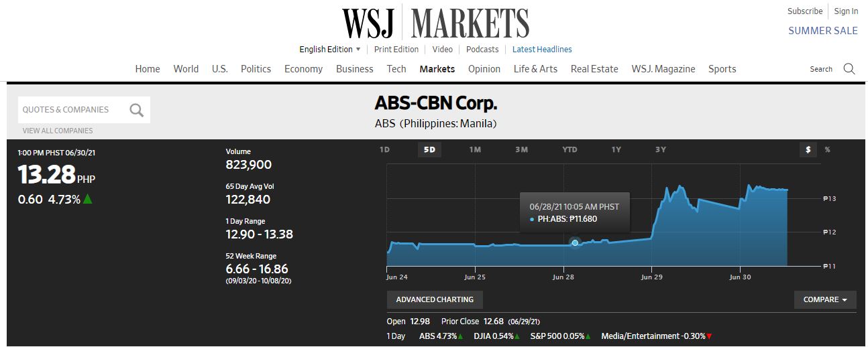Click the chart data point marker
The width and height of the screenshot is (868, 347).
[575, 242]
